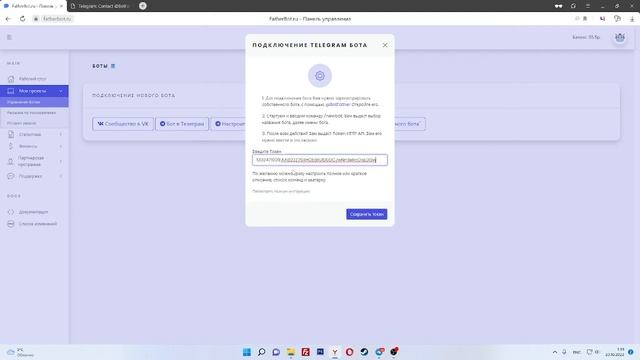Open Yandex Browser from the taskbar
This screenshot has width=640, height=360.
click(335, 352)
